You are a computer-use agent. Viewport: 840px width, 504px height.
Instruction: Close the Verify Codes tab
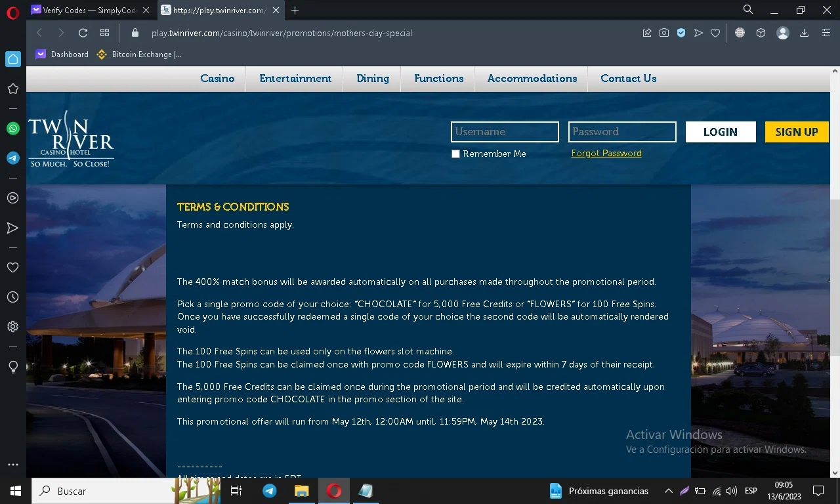pyautogui.click(x=146, y=10)
